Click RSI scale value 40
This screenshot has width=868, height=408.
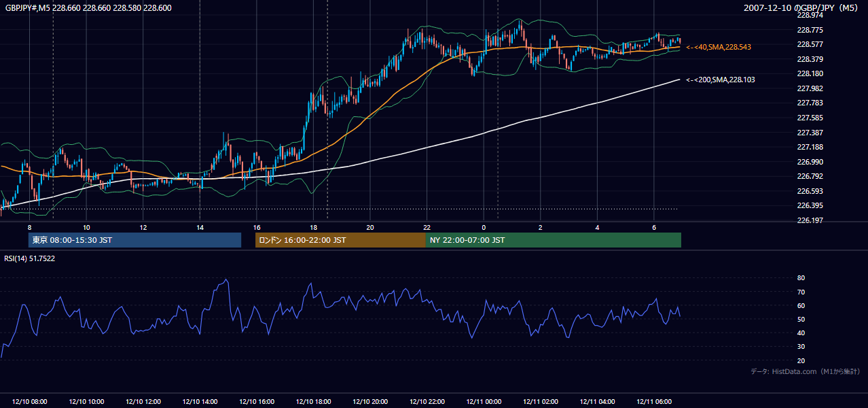[x=801, y=333]
